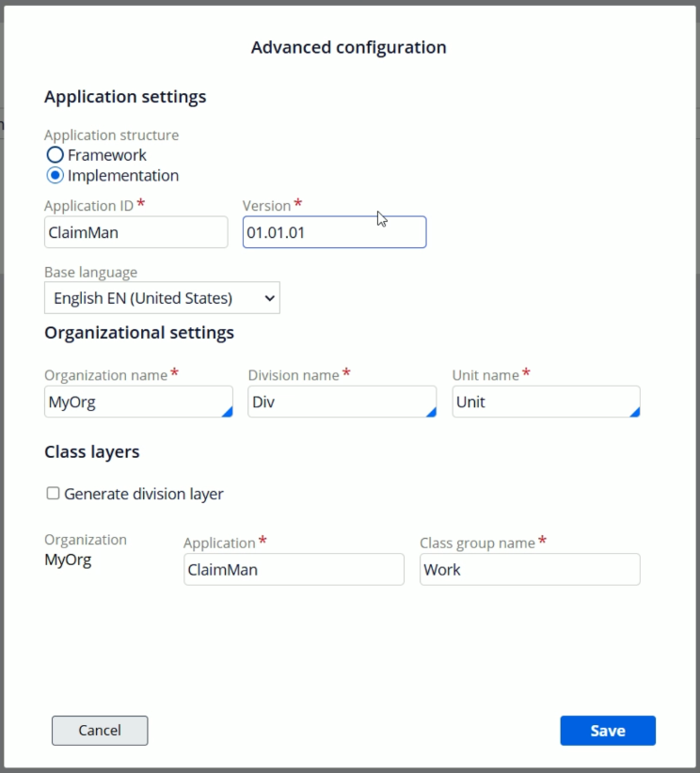Save the advanced configuration settings

tap(608, 730)
